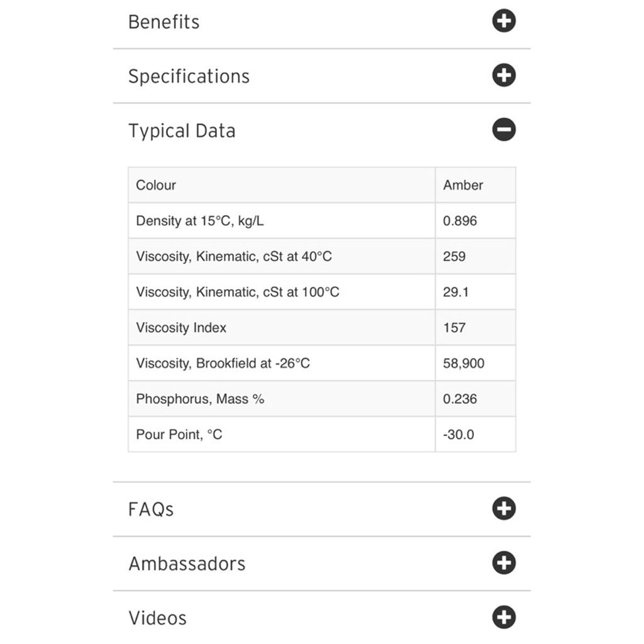The image size is (644, 644).
Task: Click the Viscosity Index value 157
Action: tap(454, 328)
